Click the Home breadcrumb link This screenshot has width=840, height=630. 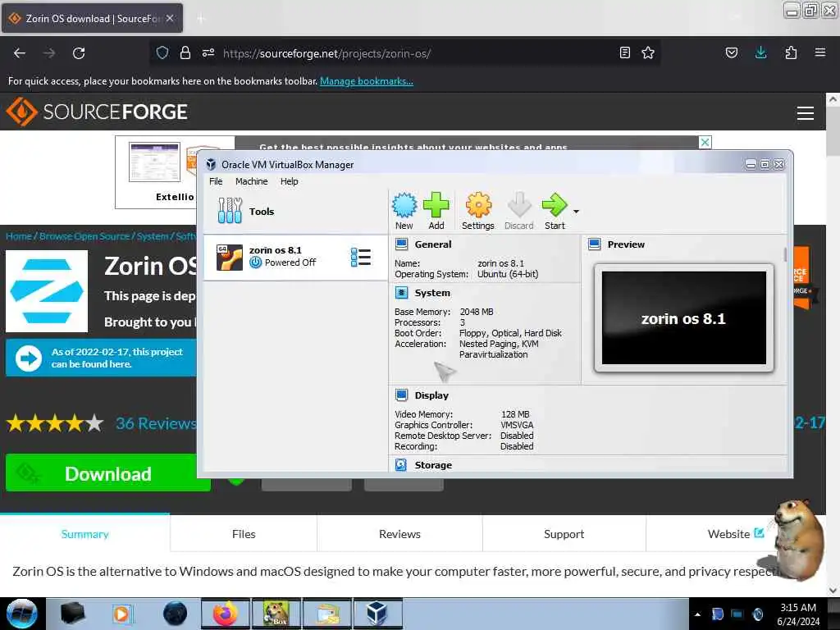pos(19,236)
